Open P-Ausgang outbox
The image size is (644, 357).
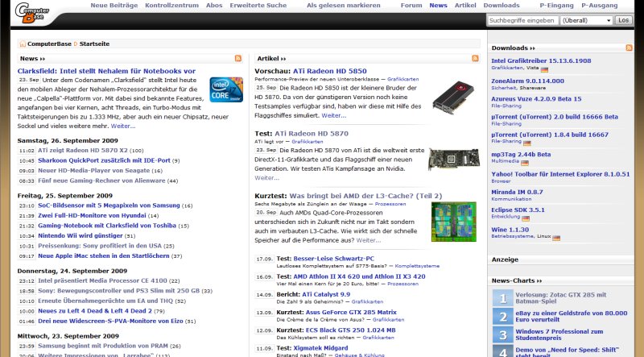599,6
